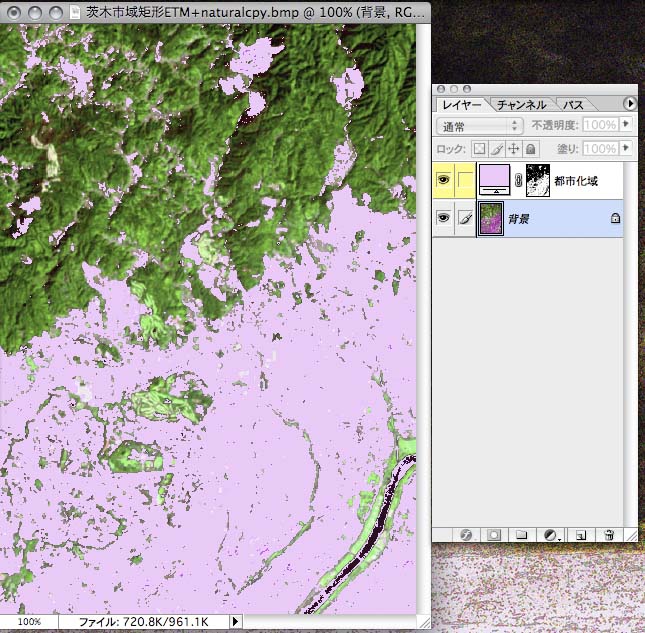
Task: Click the 背景 layer name
Action: pos(519,219)
